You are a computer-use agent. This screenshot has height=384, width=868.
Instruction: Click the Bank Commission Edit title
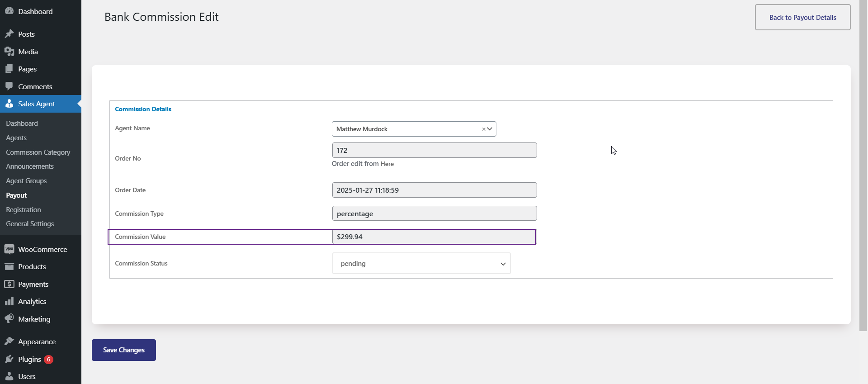tap(161, 17)
